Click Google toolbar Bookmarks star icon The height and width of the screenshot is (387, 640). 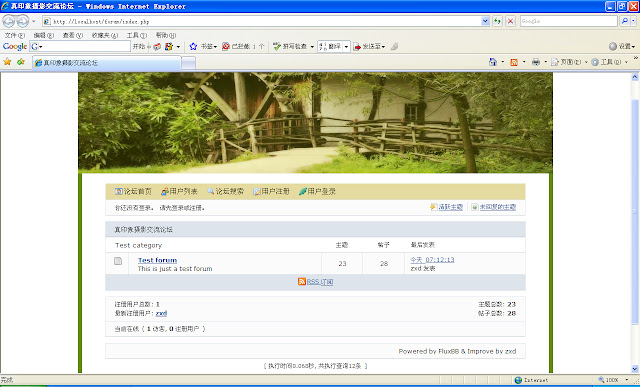193,47
